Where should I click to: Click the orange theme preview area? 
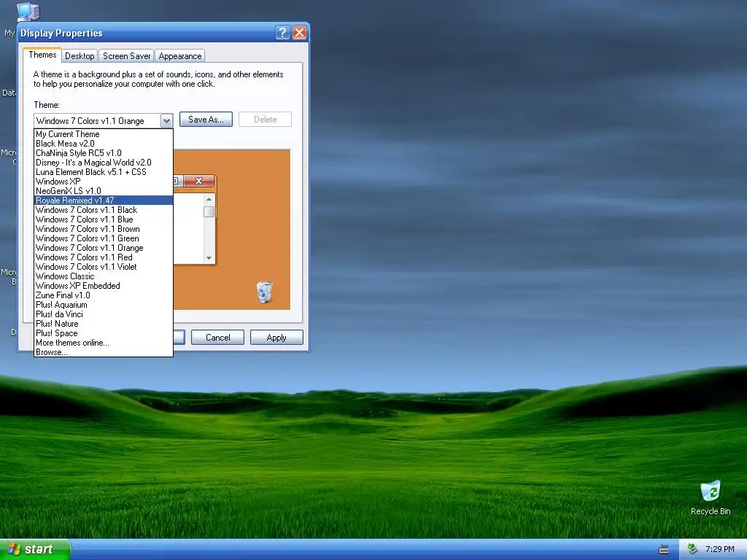click(232, 230)
